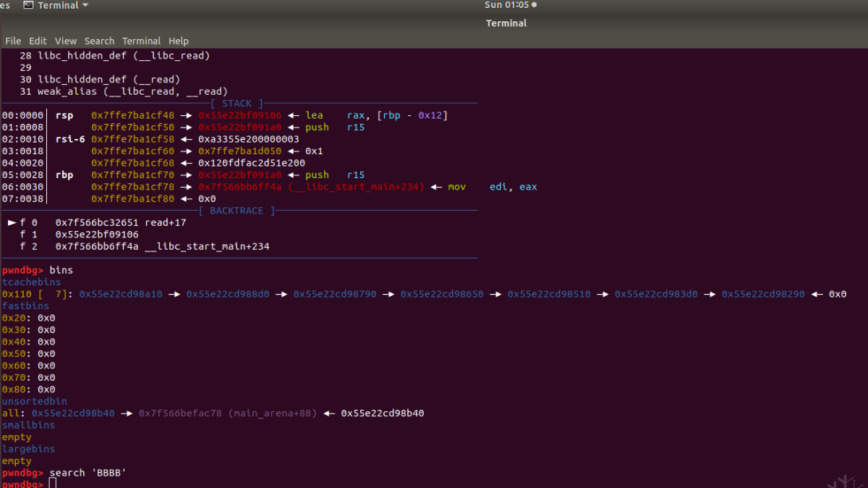This screenshot has width=868, height=488.
Task: Open the Terminal menu in the menu bar
Action: [x=141, y=41]
